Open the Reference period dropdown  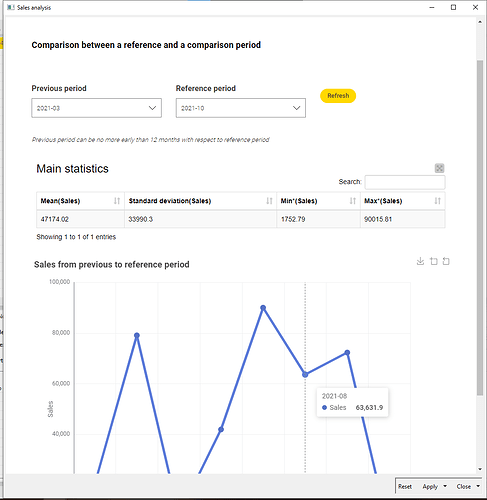(x=241, y=108)
